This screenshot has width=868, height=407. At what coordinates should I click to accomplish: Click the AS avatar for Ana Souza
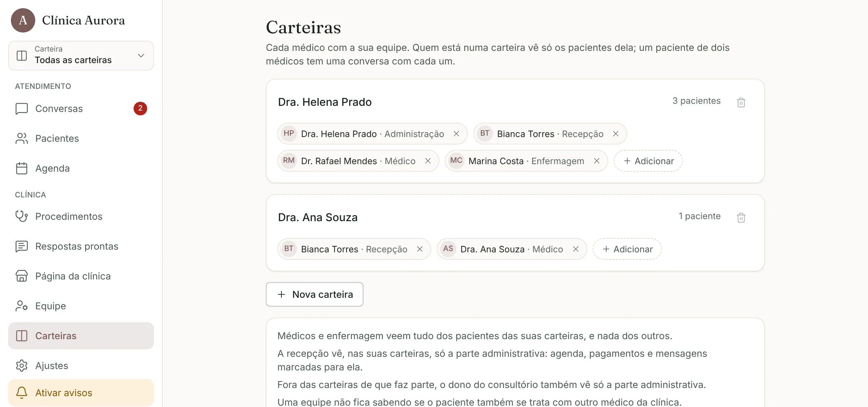[448, 249]
